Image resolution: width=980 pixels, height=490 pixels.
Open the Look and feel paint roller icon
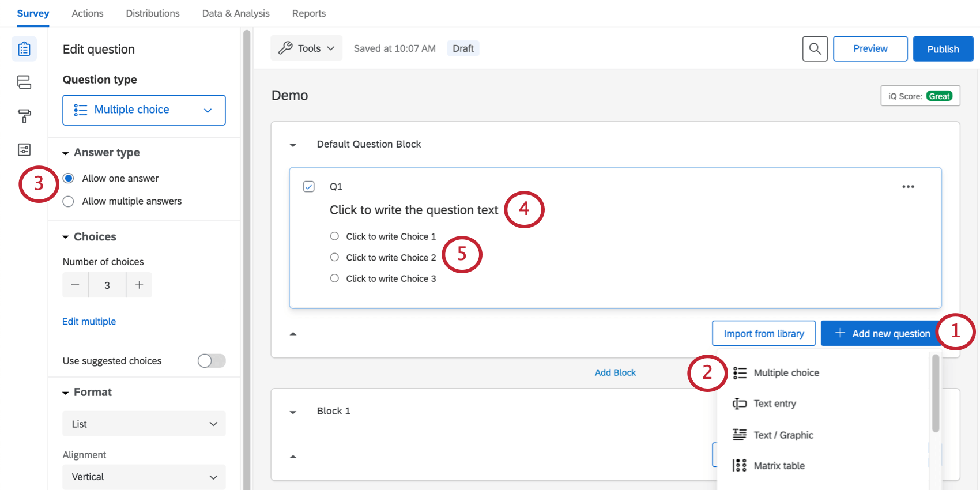click(x=24, y=116)
